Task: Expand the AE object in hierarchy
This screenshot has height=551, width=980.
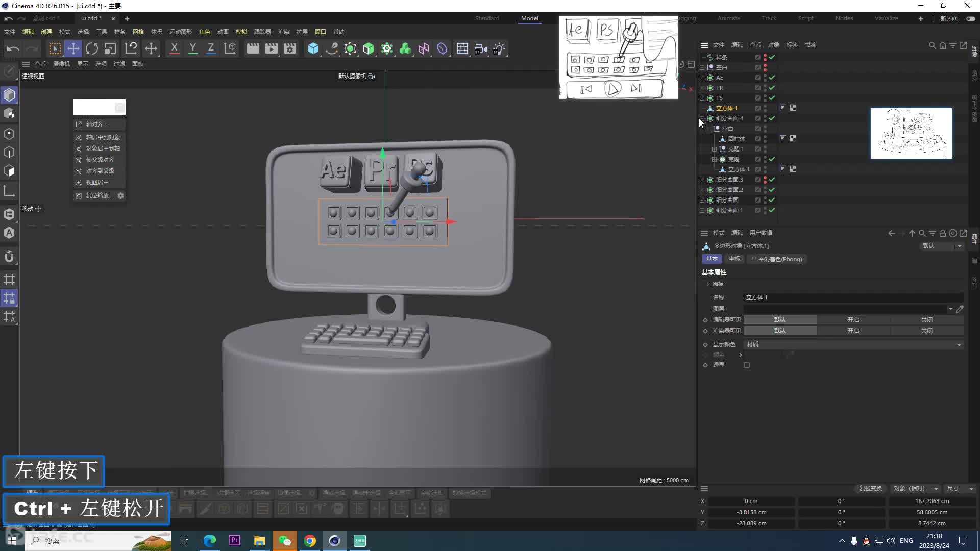Action: 702,78
